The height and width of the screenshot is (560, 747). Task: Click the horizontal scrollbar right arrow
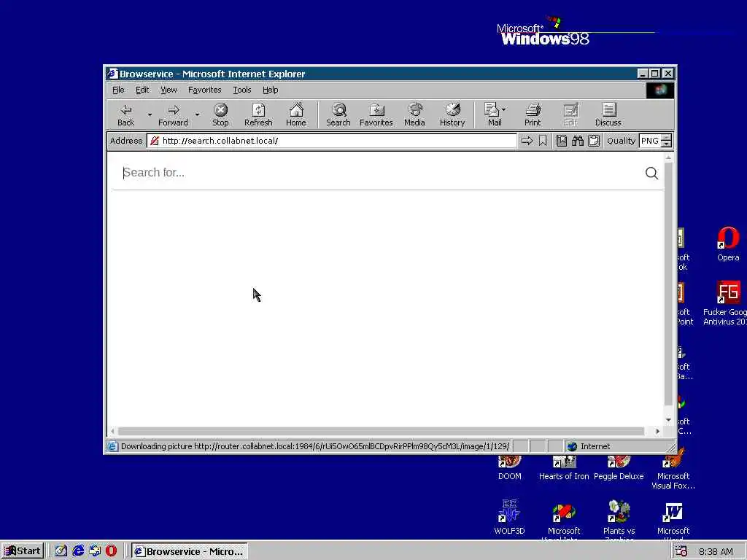(x=657, y=432)
